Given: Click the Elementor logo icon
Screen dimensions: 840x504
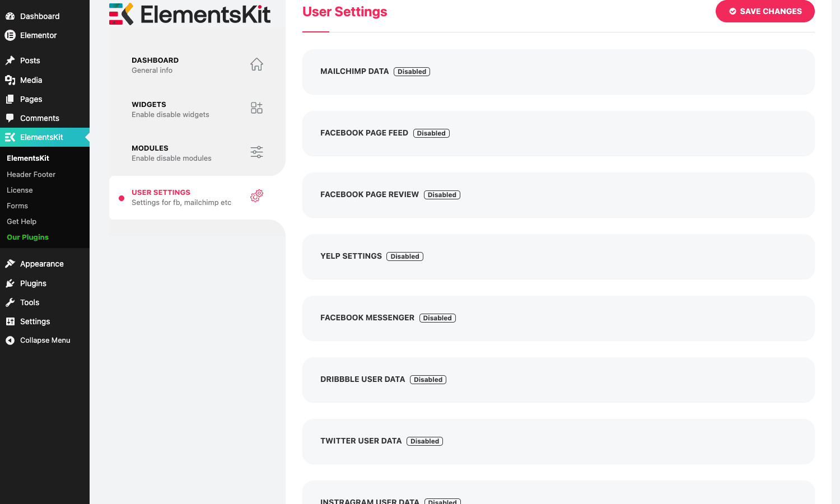Looking at the screenshot, I should [10, 35].
